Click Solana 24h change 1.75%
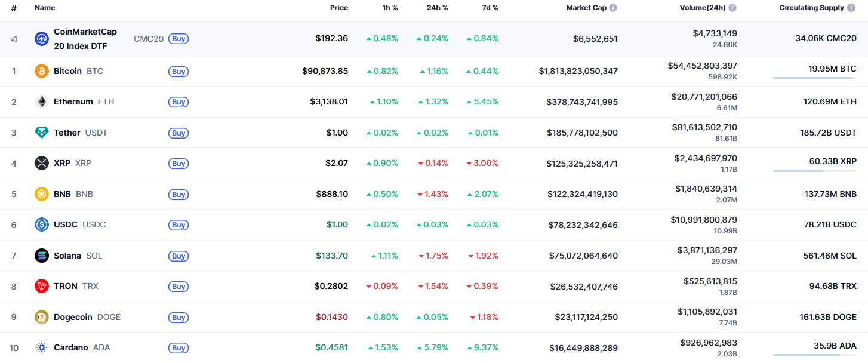The width and height of the screenshot is (868, 363). (x=433, y=256)
